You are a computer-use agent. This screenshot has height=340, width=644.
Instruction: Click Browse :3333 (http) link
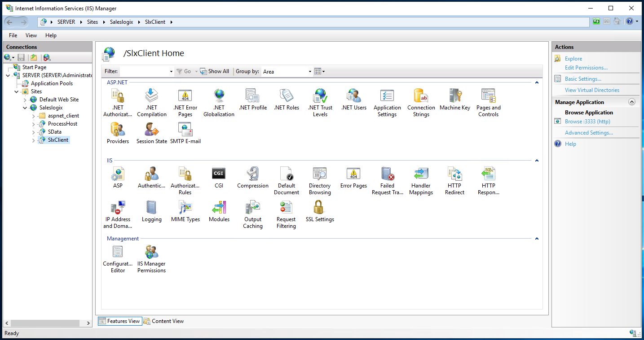[587, 122]
